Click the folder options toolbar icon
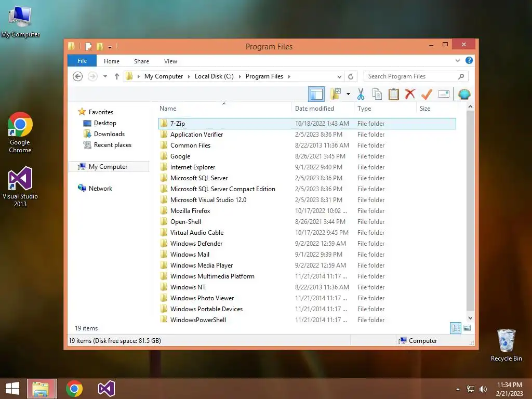 click(336, 94)
